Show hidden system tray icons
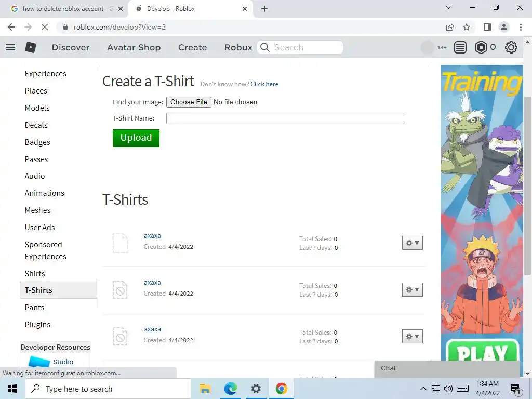 tap(423, 389)
